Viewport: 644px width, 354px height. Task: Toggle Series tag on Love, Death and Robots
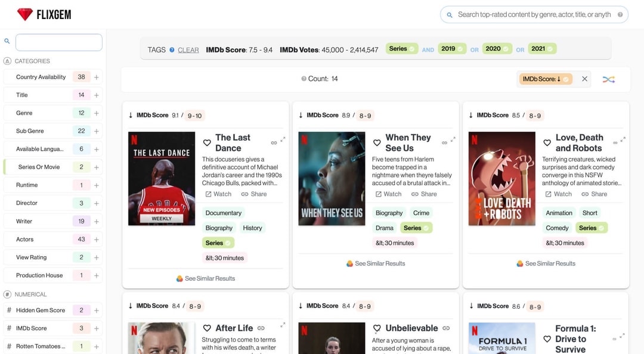[x=592, y=228]
